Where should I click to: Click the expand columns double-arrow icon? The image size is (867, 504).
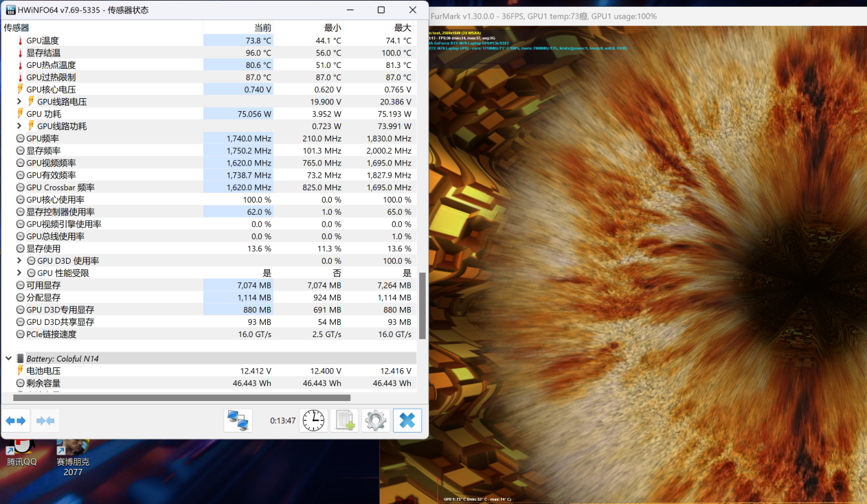point(16,420)
